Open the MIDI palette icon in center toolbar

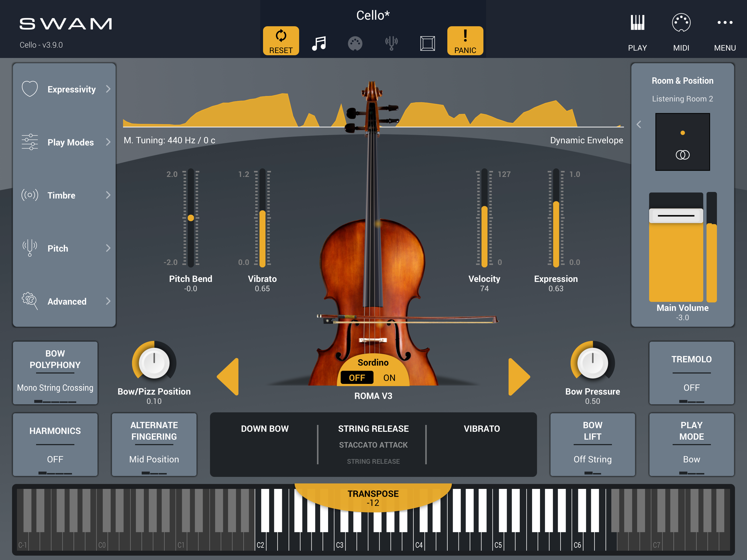355,43
